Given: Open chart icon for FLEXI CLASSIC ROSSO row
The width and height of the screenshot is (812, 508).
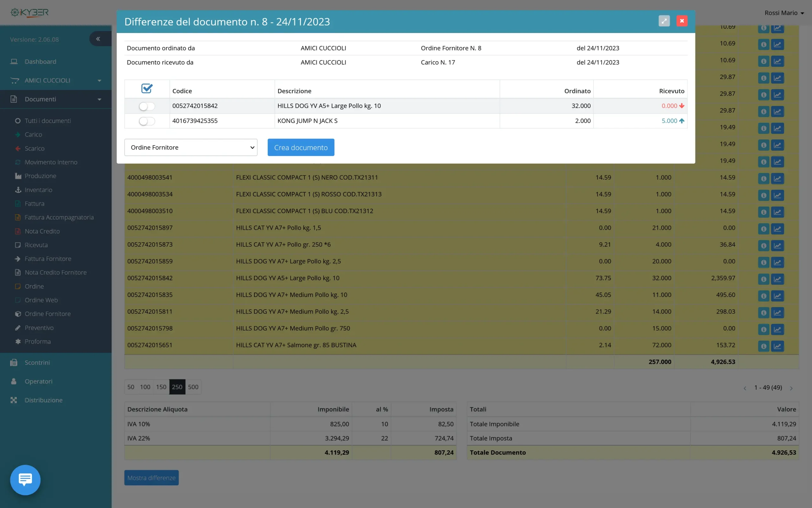Looking at the screenshot, I should [x=777, y=195].
